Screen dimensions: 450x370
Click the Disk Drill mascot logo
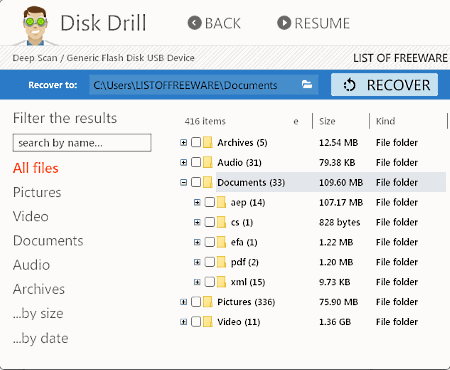pyautogui.click(x=35, y=25)
